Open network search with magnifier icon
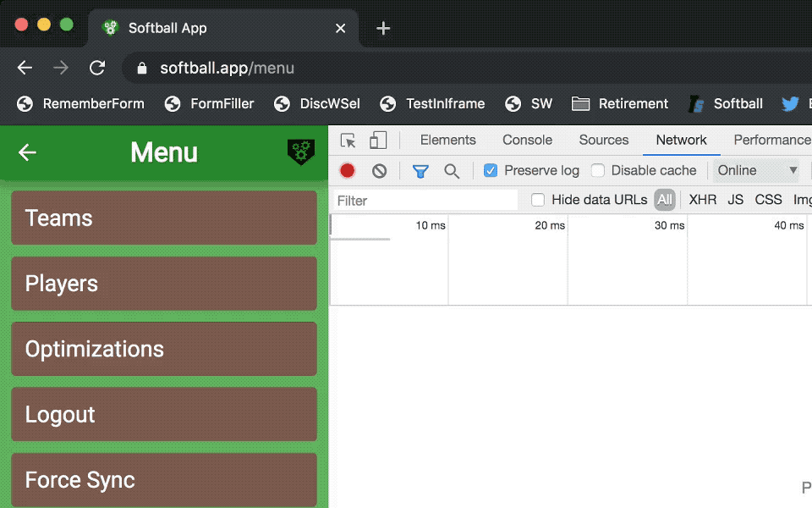This screenshot has width=812, height=508. [x=452, y=171]
